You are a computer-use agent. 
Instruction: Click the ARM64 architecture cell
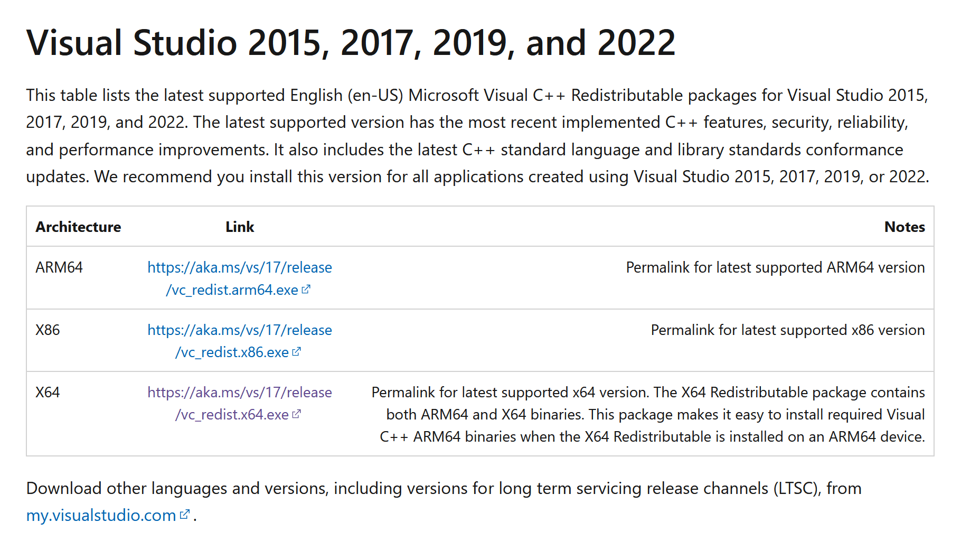pyautogui.click(x=59, y=267)
